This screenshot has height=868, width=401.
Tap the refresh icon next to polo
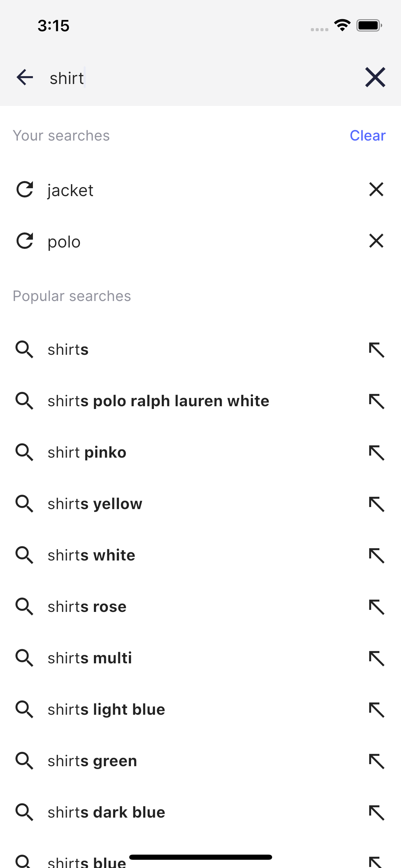tap(24, 241)
